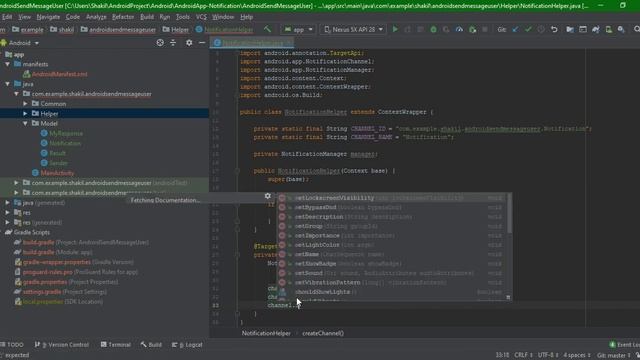Open the Build menu
Image resolution: width=640 pixels, height=360 pixels.
[x=147, y=17]
